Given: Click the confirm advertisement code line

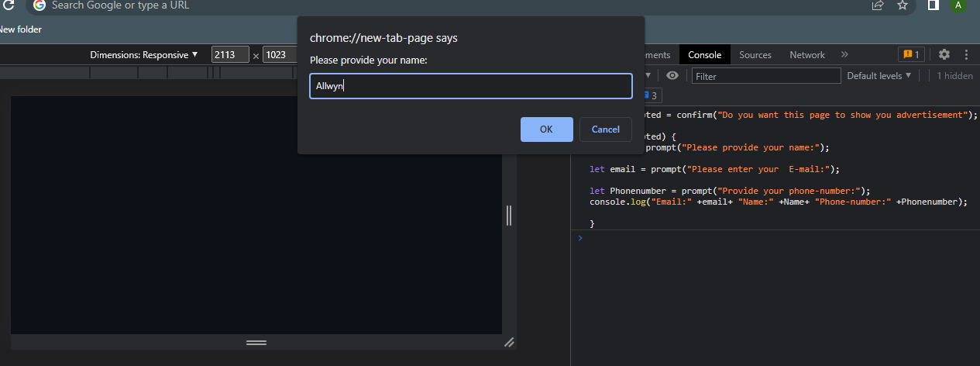Looking at the screenshot, I should point(811,115).
